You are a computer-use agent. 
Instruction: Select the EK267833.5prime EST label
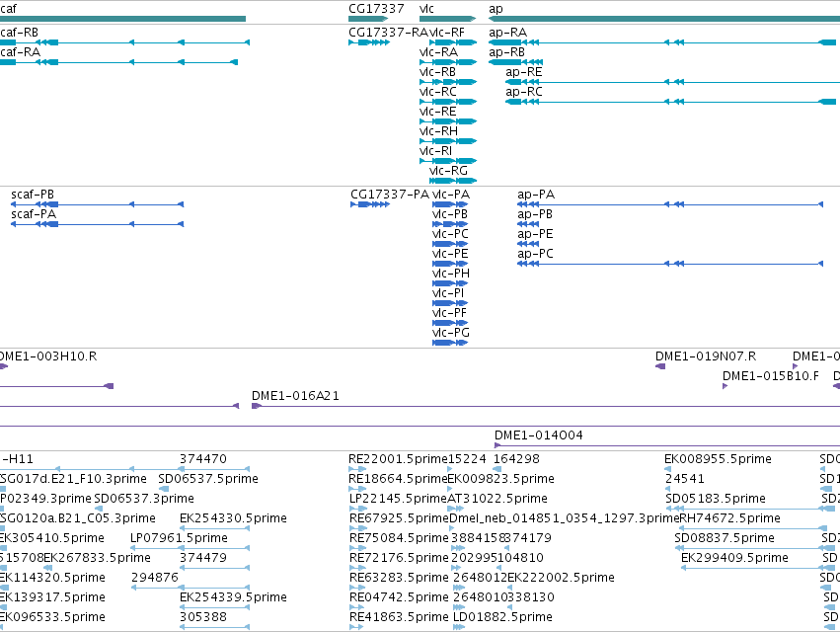point(97,558)
